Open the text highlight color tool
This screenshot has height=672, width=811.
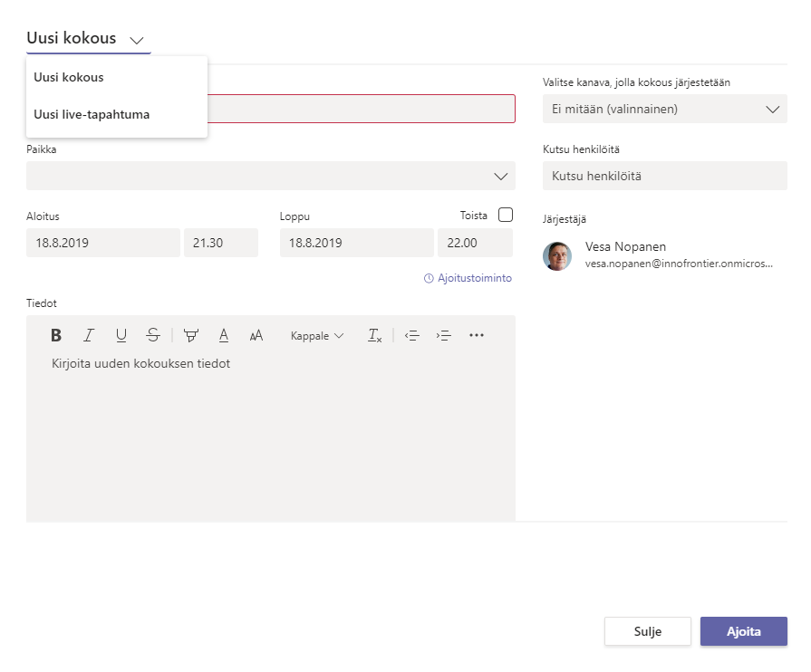tap(190, 335)
